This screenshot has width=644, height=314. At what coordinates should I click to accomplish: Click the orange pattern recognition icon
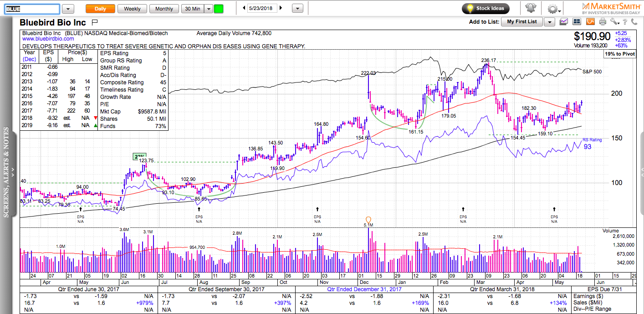click(x=590, y=21)
